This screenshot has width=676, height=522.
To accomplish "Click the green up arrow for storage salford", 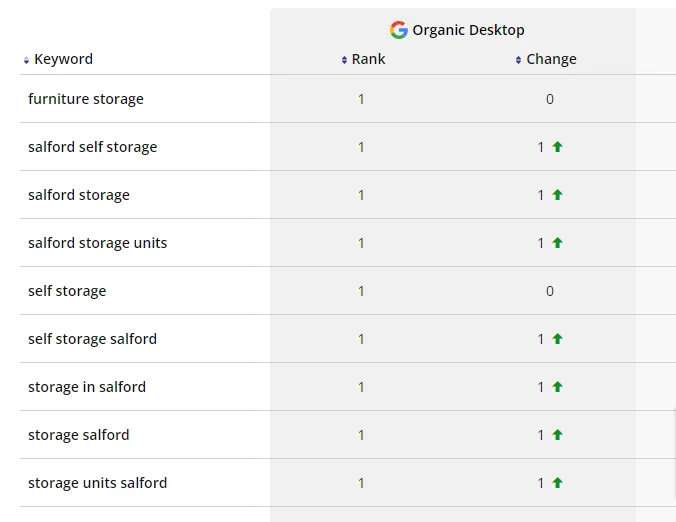I will 557,434.
